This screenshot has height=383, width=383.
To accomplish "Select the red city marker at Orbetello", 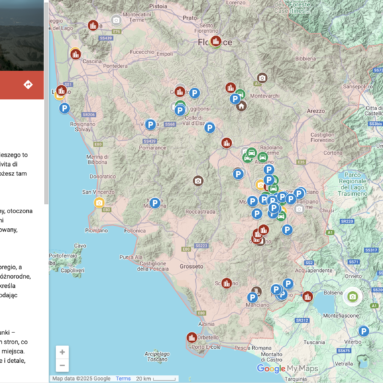I will [192, 337].
